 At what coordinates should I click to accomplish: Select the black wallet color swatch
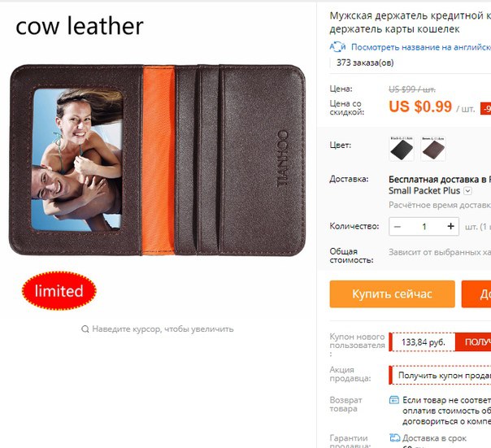tap(402, 149)
